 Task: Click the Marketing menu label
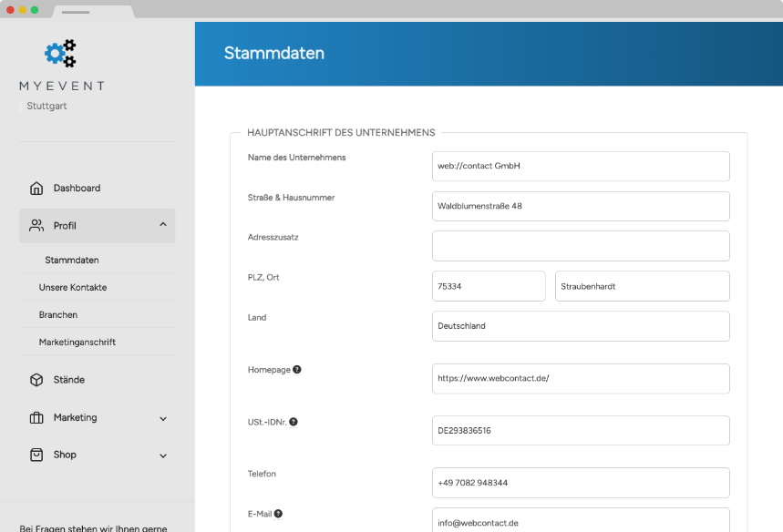click(76, 418)
